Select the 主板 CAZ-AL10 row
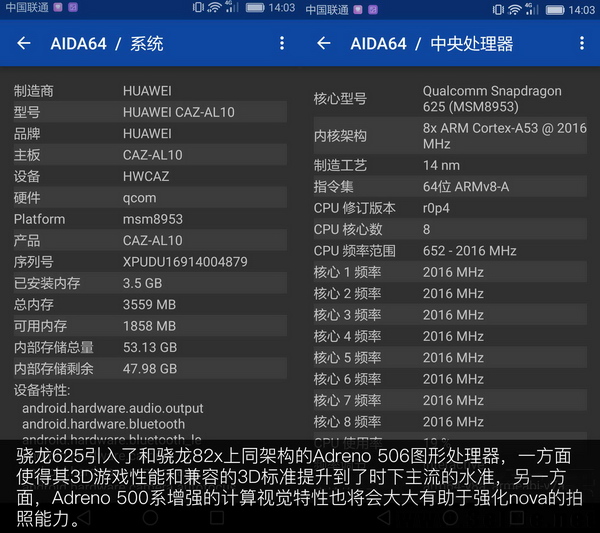 pos(150,155)
